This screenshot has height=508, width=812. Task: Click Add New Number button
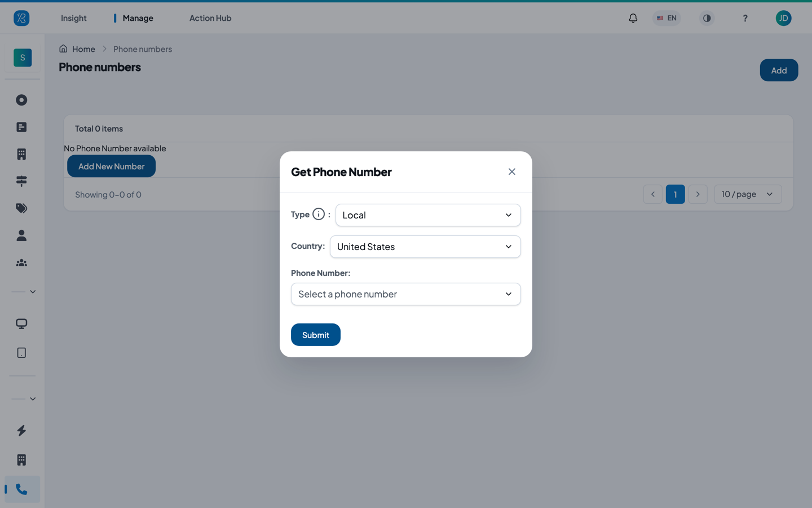112,167
